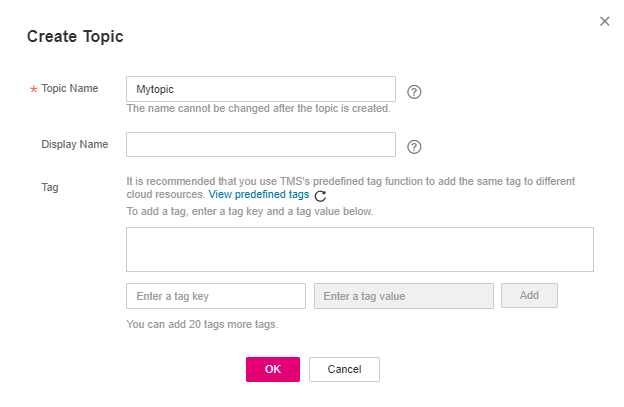Focus the Topic Name field containing Mytopic
This screenshot has width=624, height=407.
[260, 89]
